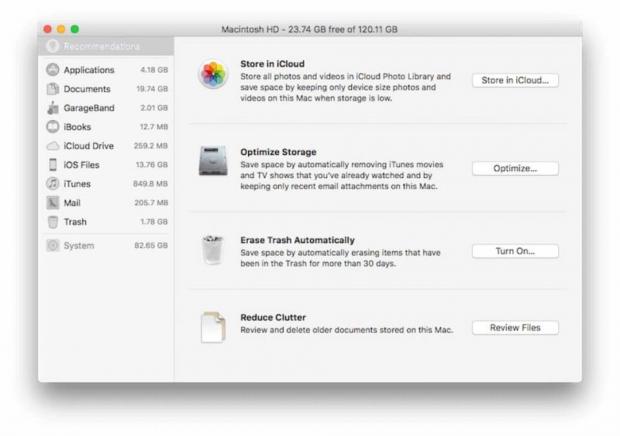Select the iCloud Drive cloud icon
620x436 pixels.
(53, 146)
